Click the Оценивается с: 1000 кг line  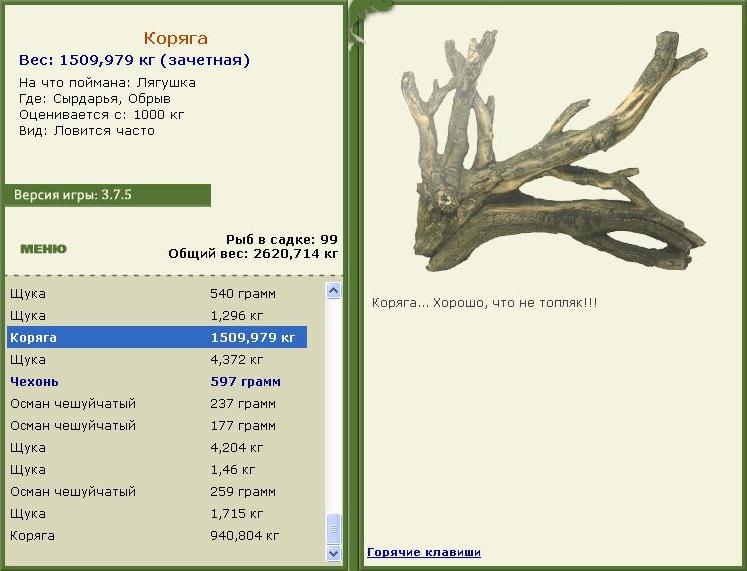point(101,115)
